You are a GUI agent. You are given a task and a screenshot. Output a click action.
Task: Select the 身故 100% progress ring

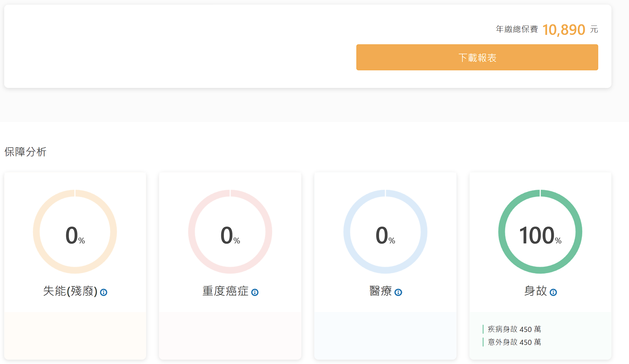pos(540,231)
